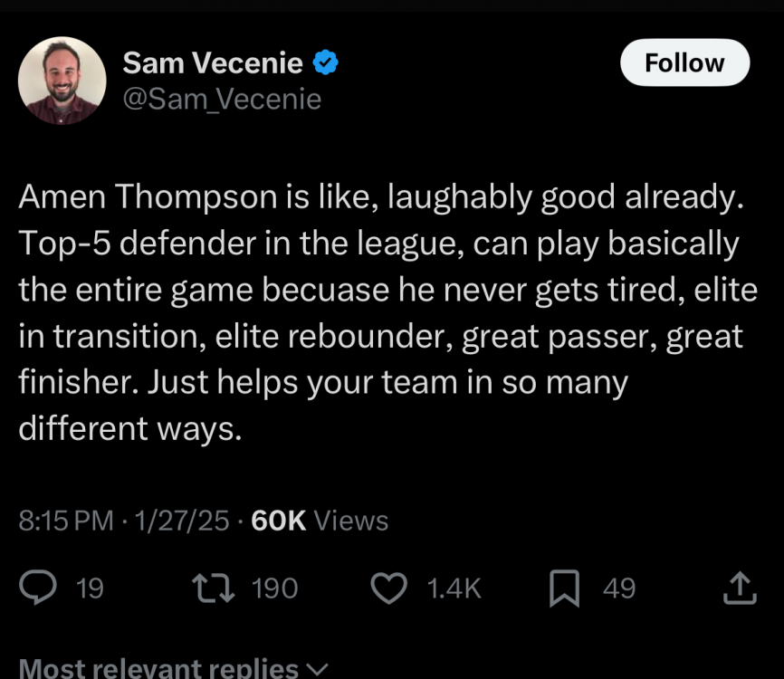Viewport: 784px width, 679px height.
Task: Open Sam Vecenie's profile picture
Action: tap(62, 81)
